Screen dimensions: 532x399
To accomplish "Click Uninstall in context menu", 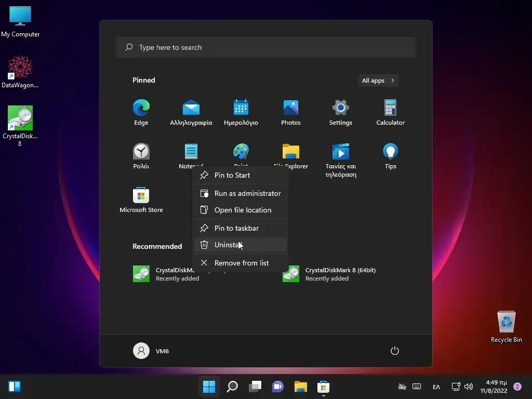I will [240, 245].
